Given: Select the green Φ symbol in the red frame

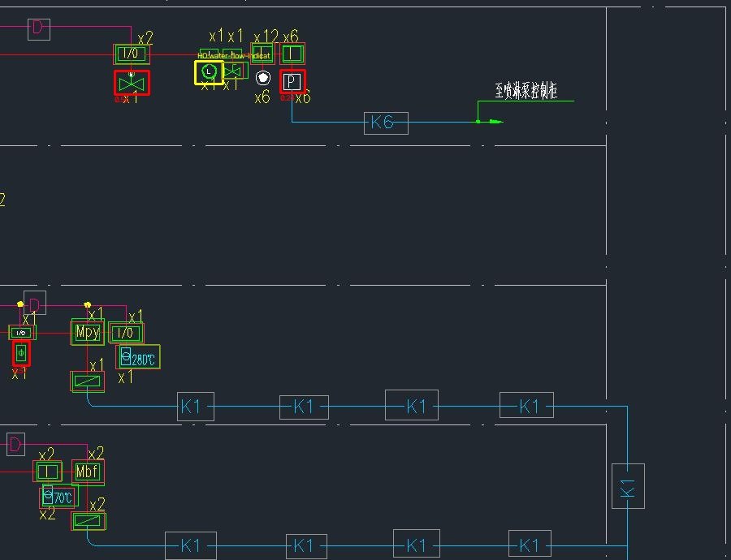Looking at the screenshot, I should click(x=21, y=354).
